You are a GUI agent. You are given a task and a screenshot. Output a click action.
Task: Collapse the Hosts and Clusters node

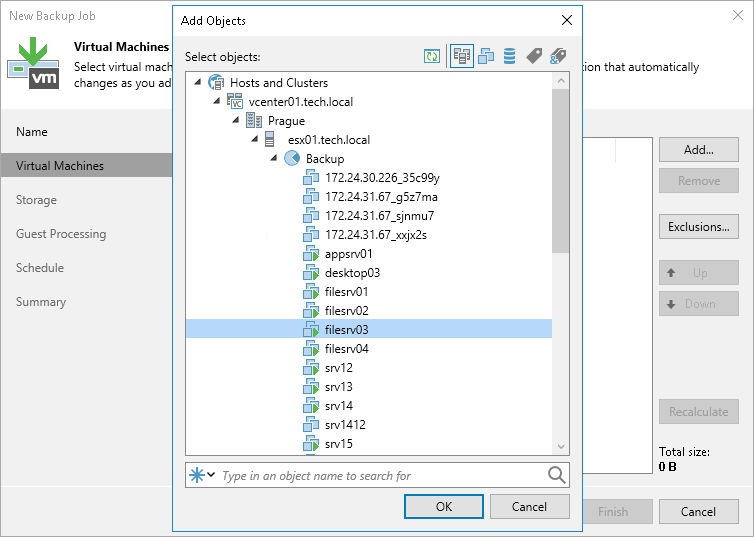click(x=198, y=82)
